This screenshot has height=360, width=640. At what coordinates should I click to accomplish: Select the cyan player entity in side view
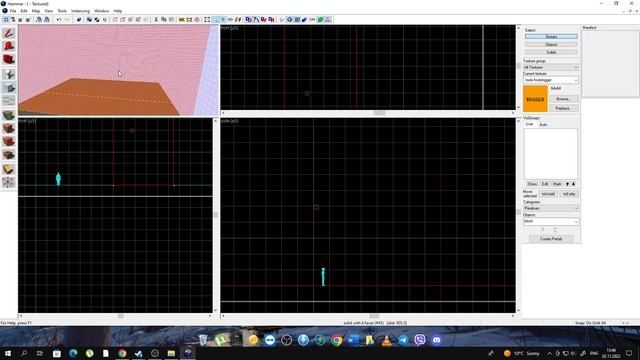point(323,277)
